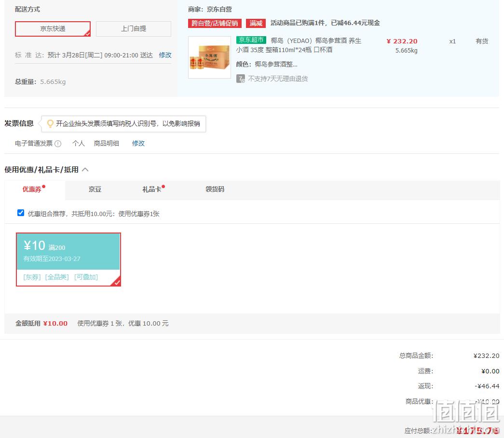Switch to the 礼品卡 tab
Viewport: 504px width, 438px height.
pos(152,189)
